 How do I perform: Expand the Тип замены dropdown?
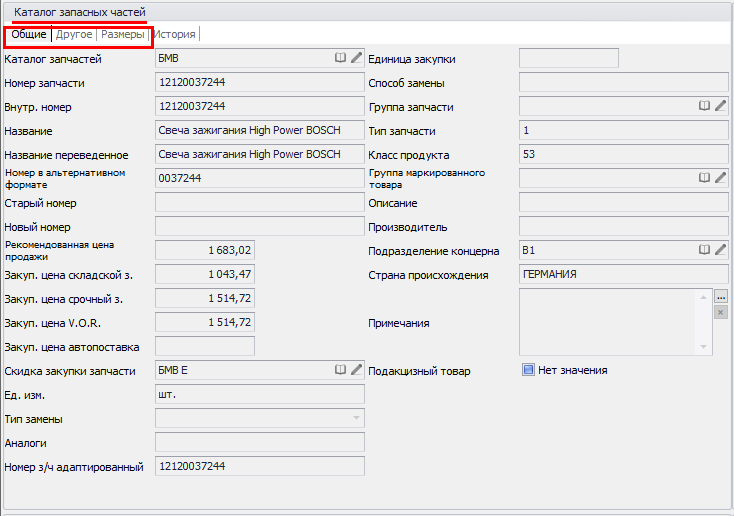tap(357, 418)
